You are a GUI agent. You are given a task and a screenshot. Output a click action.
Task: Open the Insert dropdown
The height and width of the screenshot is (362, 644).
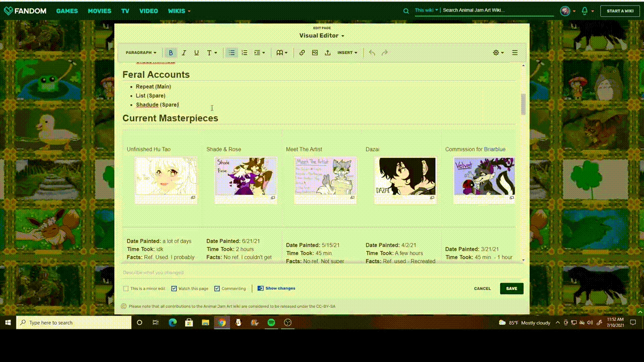(x=347, y=53)
